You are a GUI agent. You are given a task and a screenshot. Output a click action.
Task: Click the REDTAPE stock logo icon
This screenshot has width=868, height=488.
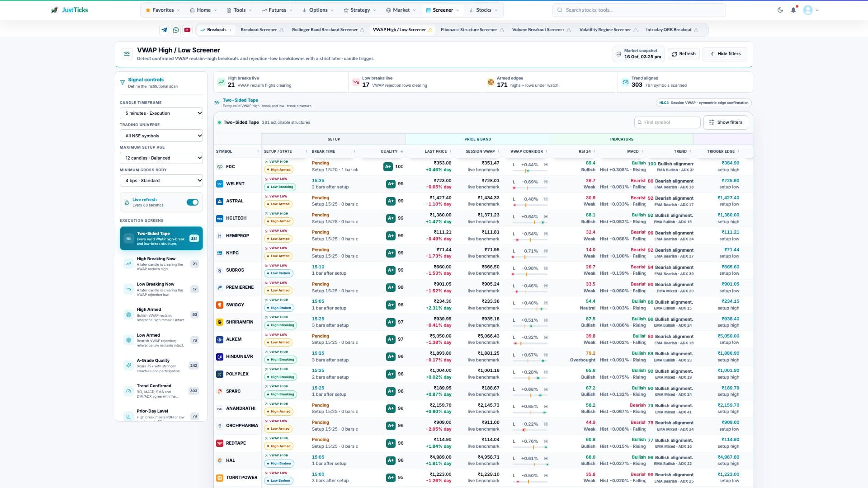coord(220,443)
